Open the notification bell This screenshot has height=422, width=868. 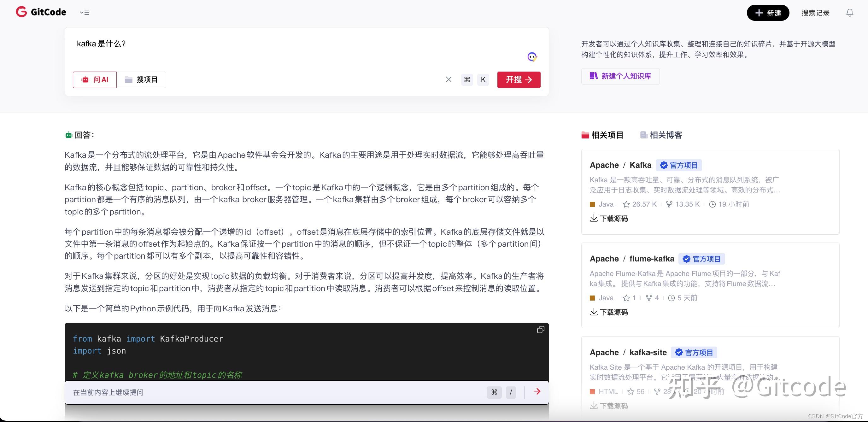click(849, 13)
